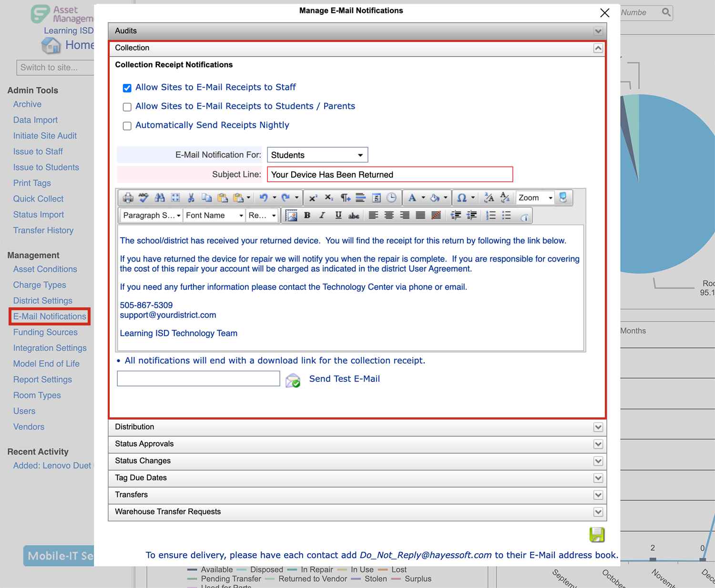This screenshot has width=715, height=588.
Task: Enable Automatically Send Receipts Nightly
Action: pyautogui.click(x=127, y=126)
